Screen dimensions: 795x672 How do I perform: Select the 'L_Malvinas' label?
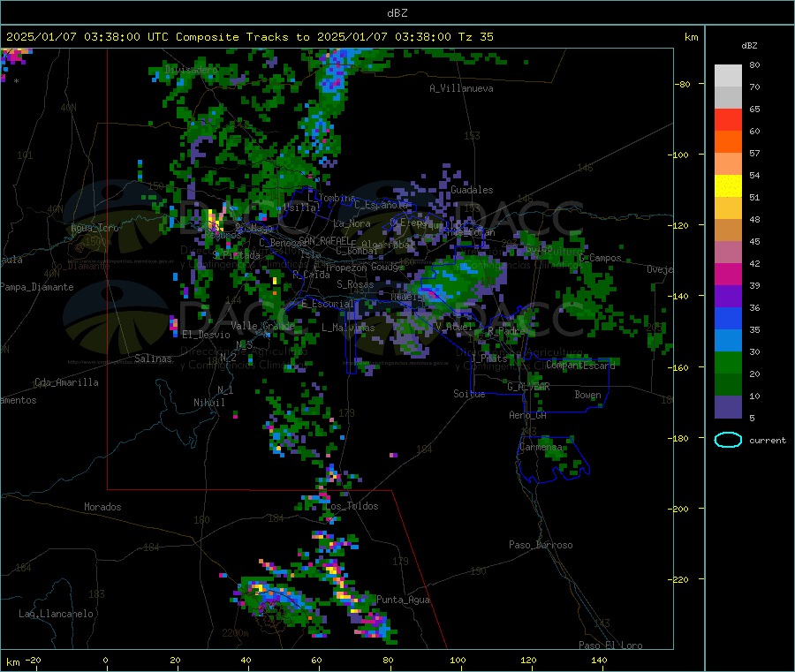[x=348, y=328]
